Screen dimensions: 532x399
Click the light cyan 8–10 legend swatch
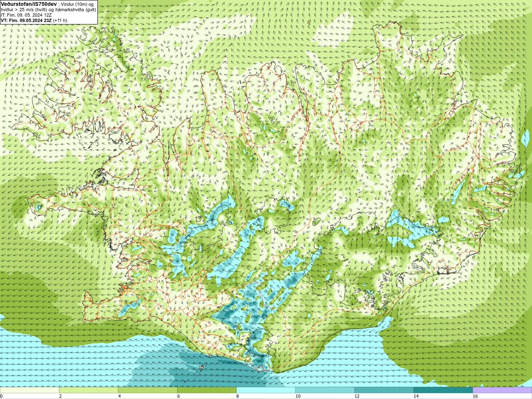[266, 390]
